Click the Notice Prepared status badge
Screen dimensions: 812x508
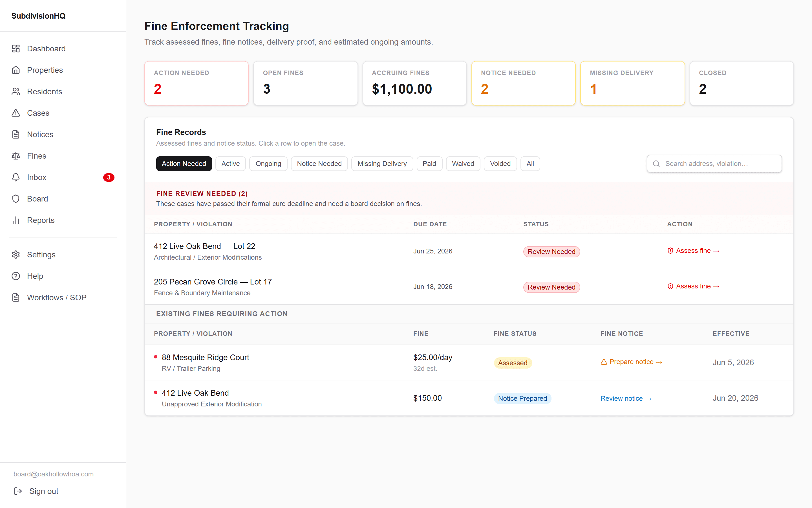522,398
